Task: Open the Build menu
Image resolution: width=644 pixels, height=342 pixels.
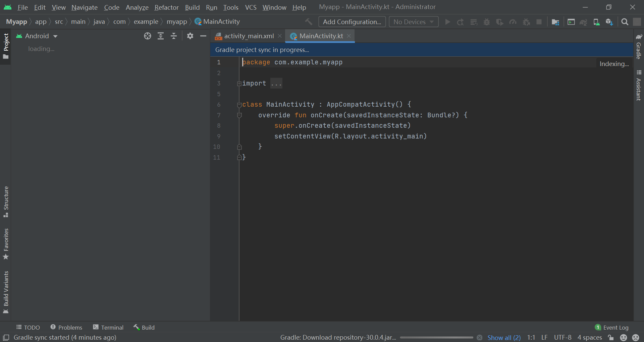Action: [x=192, y=7]
